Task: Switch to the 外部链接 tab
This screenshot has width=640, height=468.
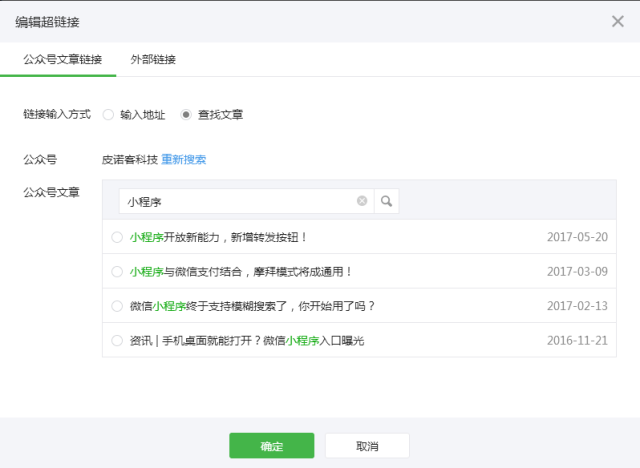Action: [x=153, y=59]
